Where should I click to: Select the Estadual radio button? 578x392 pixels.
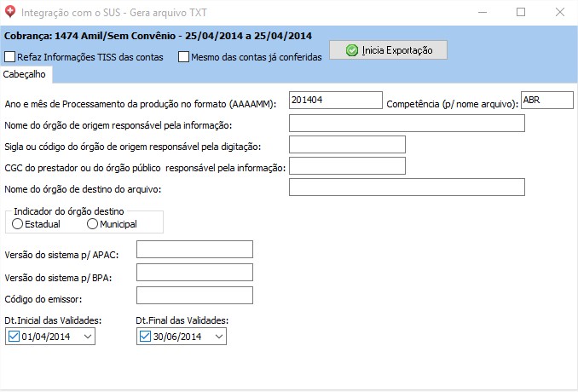point(18,223)
